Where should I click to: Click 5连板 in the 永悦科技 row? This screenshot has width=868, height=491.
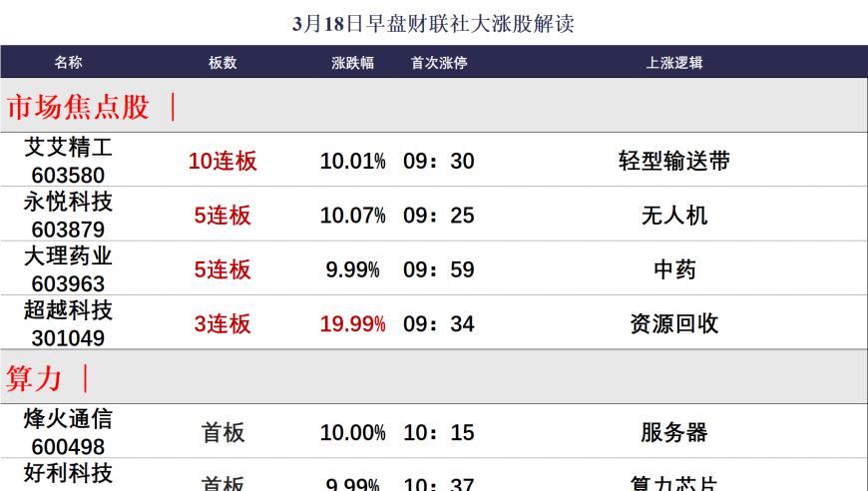(222, 216)
